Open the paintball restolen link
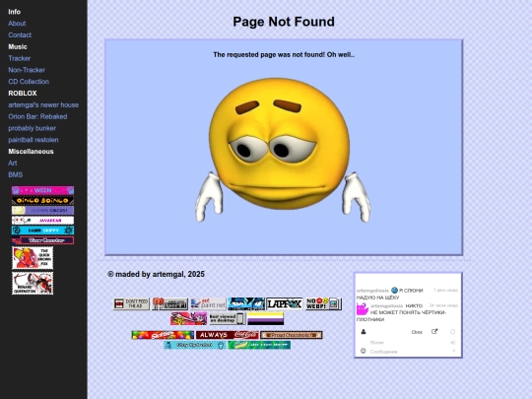532x399 pixels. pyautogui.click(x=33, y=140)
